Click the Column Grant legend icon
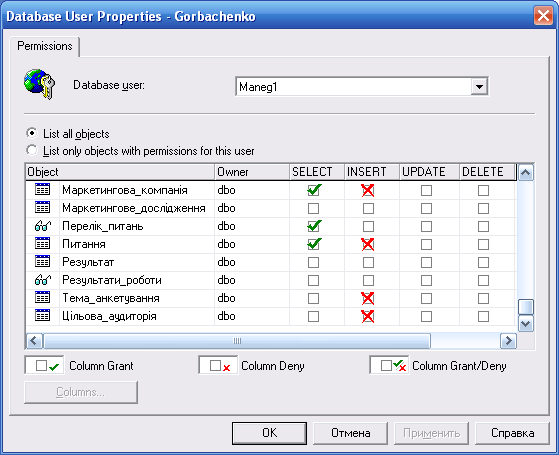 (45, 365)
